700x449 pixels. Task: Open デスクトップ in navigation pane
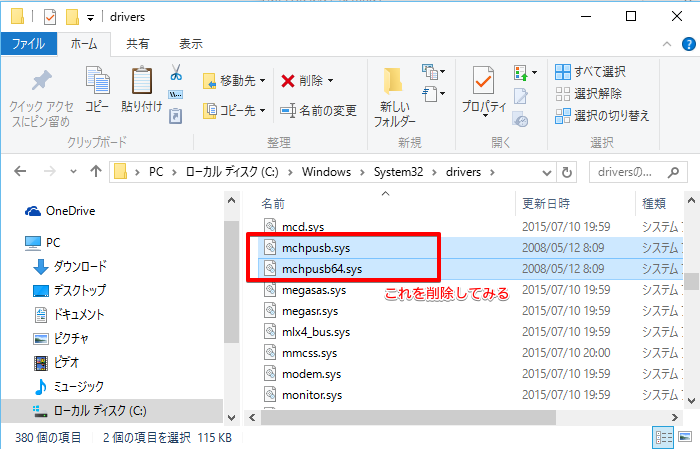pos(70,291)
